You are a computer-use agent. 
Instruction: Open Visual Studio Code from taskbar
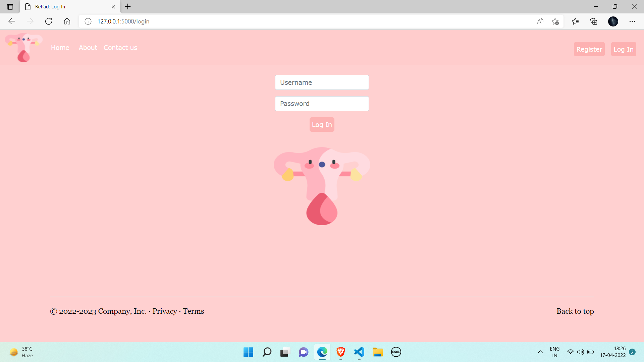(359, 352)
